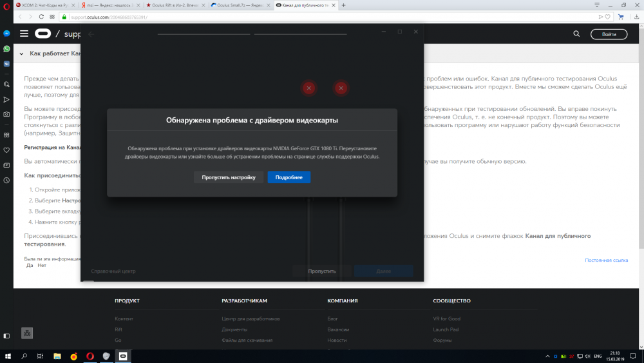
Task: Open Speed Dial grid in sidebar
Action: click(x=6, y=135)
